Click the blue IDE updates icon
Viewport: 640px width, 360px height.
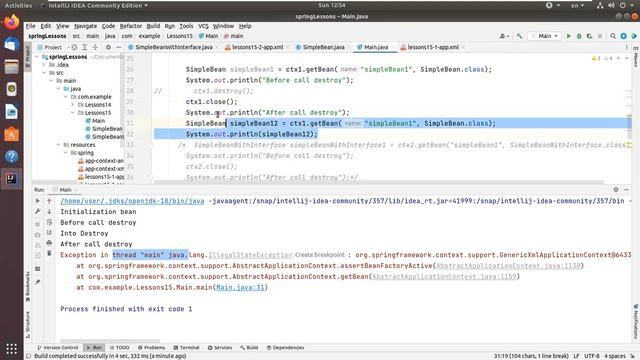623,36
